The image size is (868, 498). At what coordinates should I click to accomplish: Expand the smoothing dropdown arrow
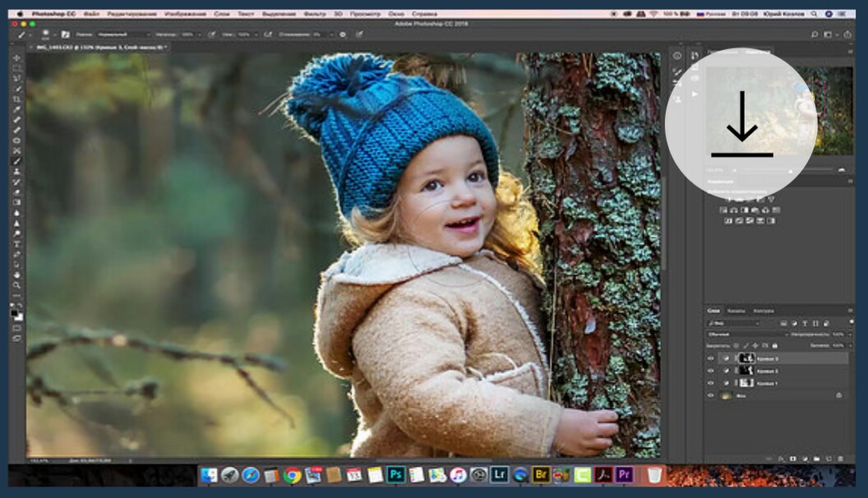click(x=331, y=35)
